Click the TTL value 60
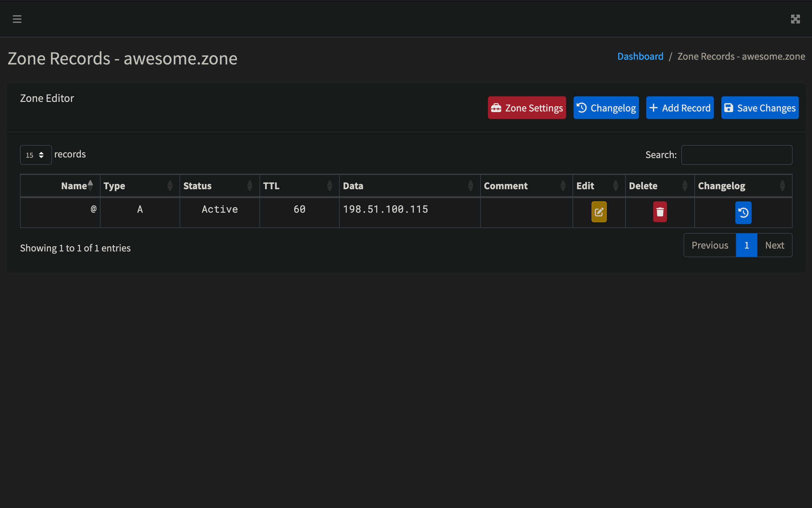The width and height of the screenshot is (812, 508). tap(300, 213)
